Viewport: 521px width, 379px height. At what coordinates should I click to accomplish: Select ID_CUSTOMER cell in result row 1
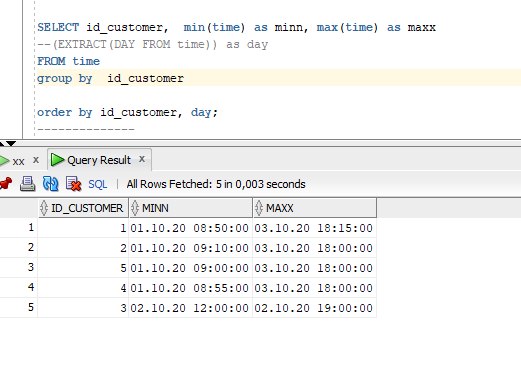pyautogui.click(x=83, y=228)
